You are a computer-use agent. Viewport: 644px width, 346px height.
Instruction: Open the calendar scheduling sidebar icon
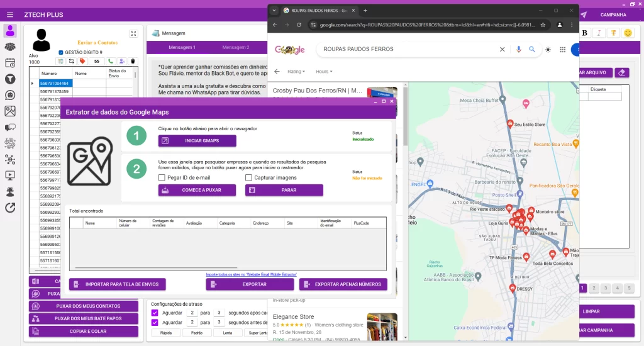click(x=10, y=63)
